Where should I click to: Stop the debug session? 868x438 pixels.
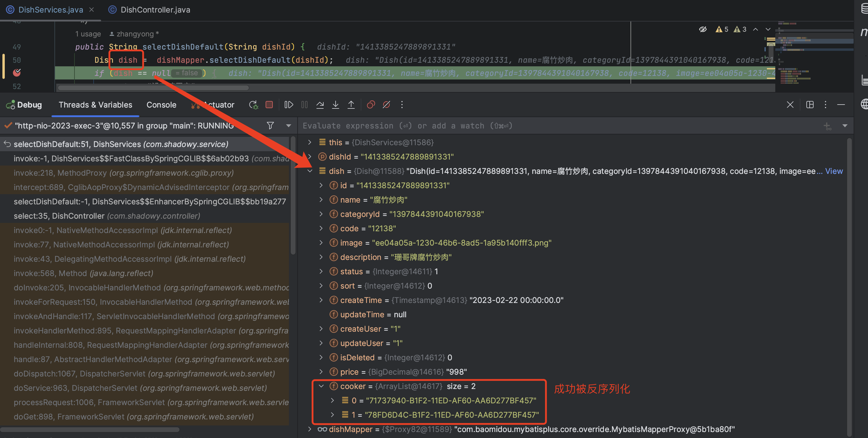(x=269, y=105)
